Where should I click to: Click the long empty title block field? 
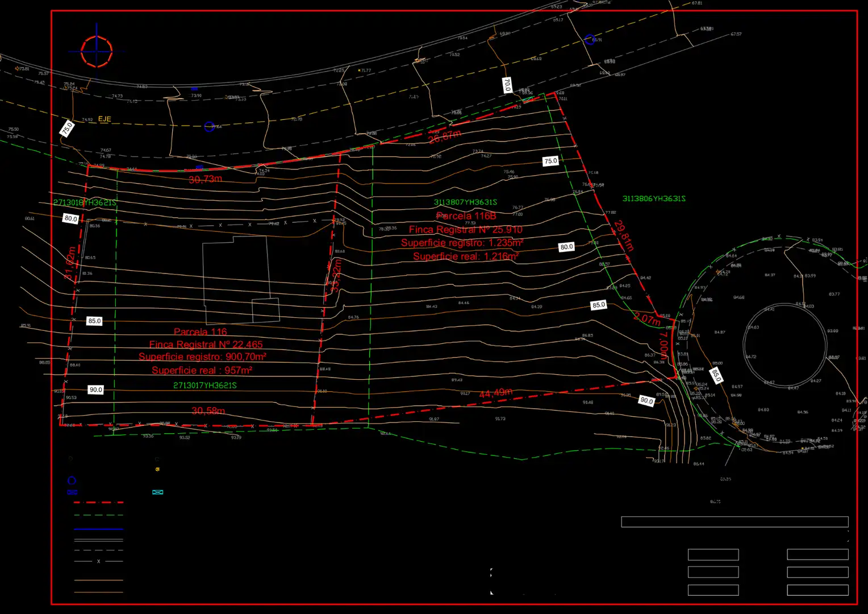735,522
